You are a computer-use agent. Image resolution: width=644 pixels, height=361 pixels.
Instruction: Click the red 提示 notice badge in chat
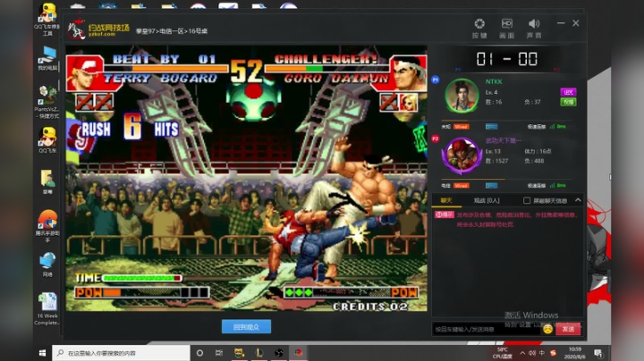click(445, 214)
